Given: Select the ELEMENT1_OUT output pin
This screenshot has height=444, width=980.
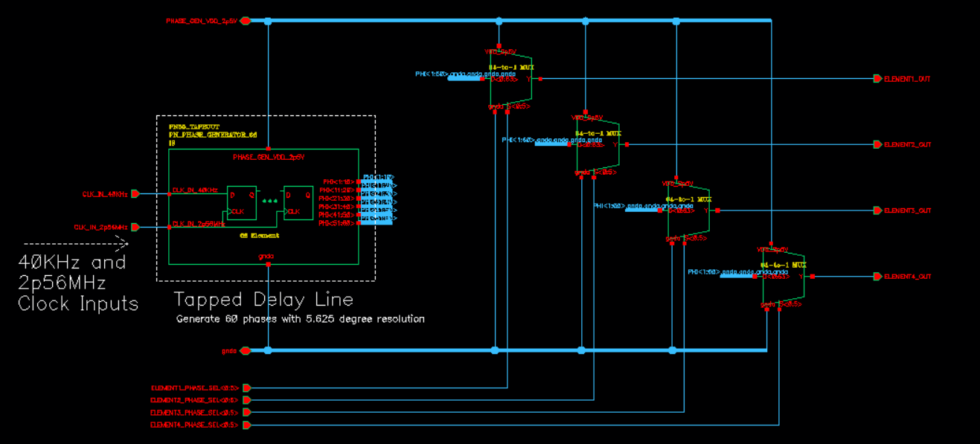Looking at the screenshot, I should [877, 77].
